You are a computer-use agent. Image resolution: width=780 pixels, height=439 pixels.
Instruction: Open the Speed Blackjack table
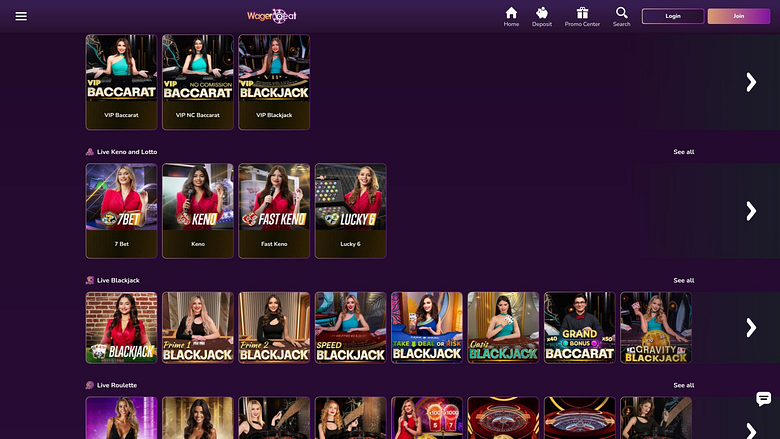[350, 328]
